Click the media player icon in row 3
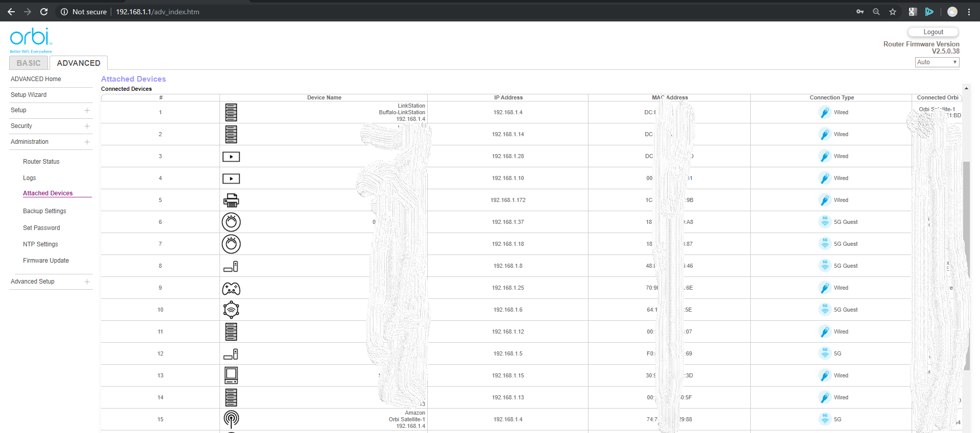980x433 pixels. click(231, 157)
